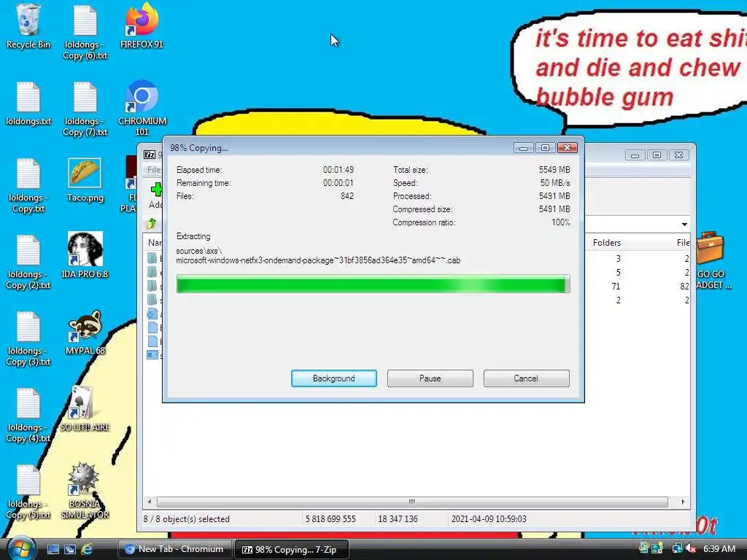Viewport: 747px width, 560px height.
Task: Click the network tray icon
Action: click(676, 548)
